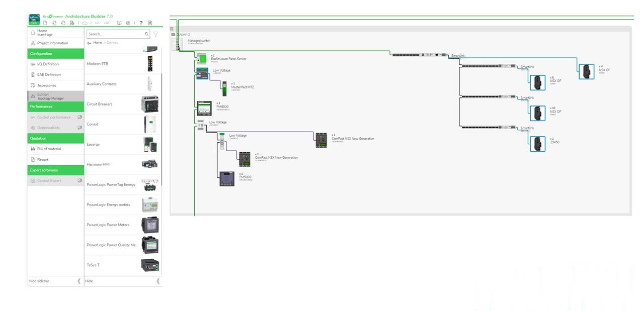
Task: Click the Quotation section header
Action: pos(55,138)
